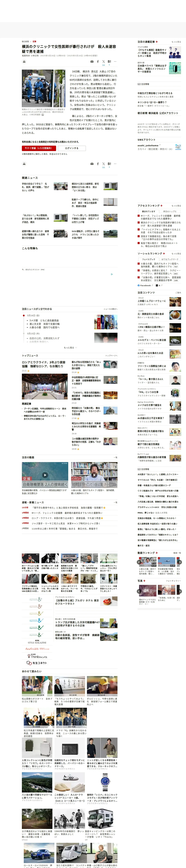Select the はてなブックマーク tab

(170, 259)
